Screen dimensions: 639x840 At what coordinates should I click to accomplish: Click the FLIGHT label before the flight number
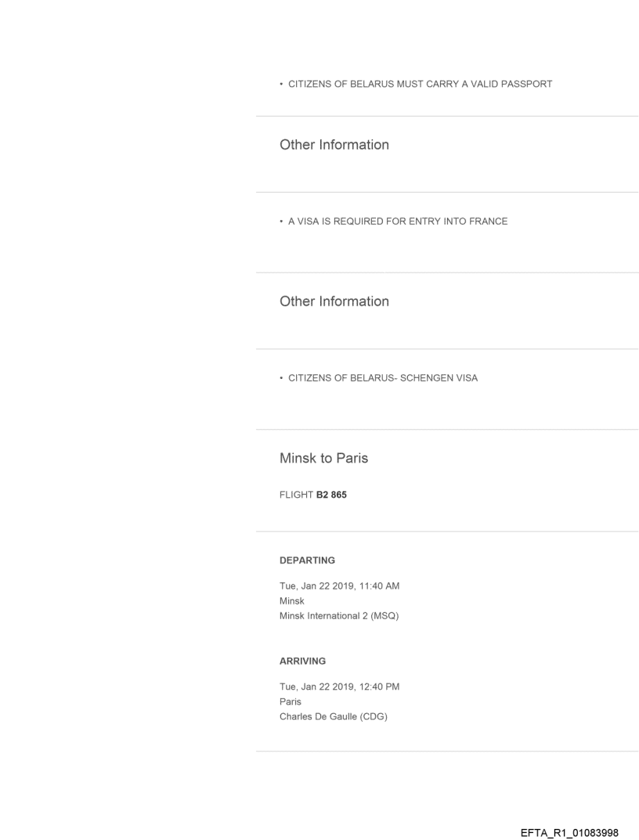coord(296,495)
